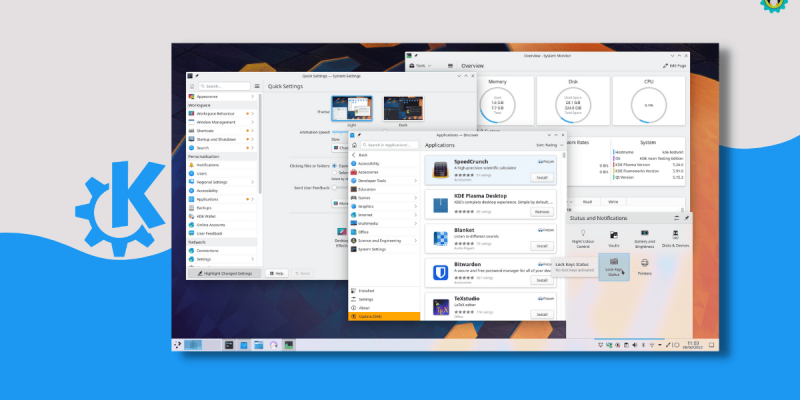Adjust the Animation speed slider
This screenshot has height=400, width=800.
[340, 132]
